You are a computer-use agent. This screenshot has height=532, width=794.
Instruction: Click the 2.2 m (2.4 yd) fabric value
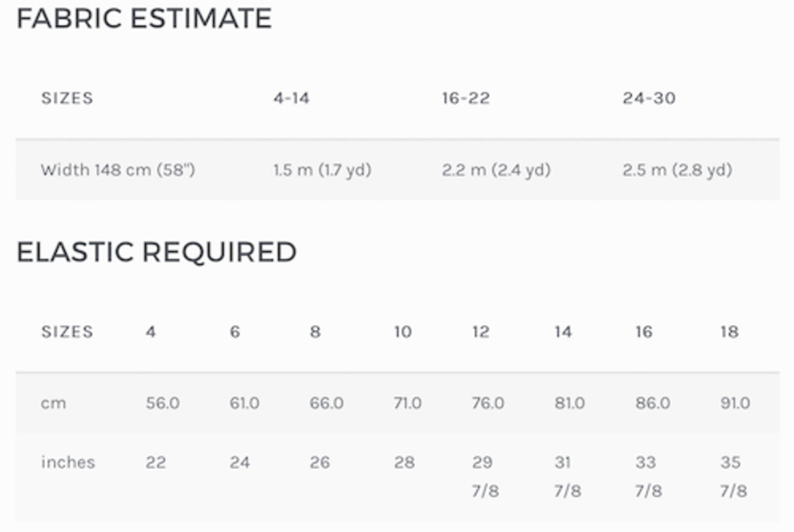point(496,170)
